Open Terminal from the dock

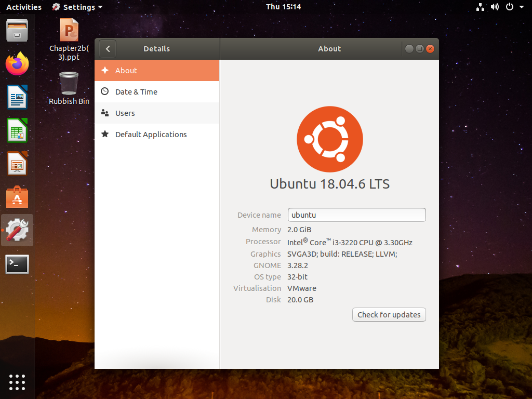point(17,264)
